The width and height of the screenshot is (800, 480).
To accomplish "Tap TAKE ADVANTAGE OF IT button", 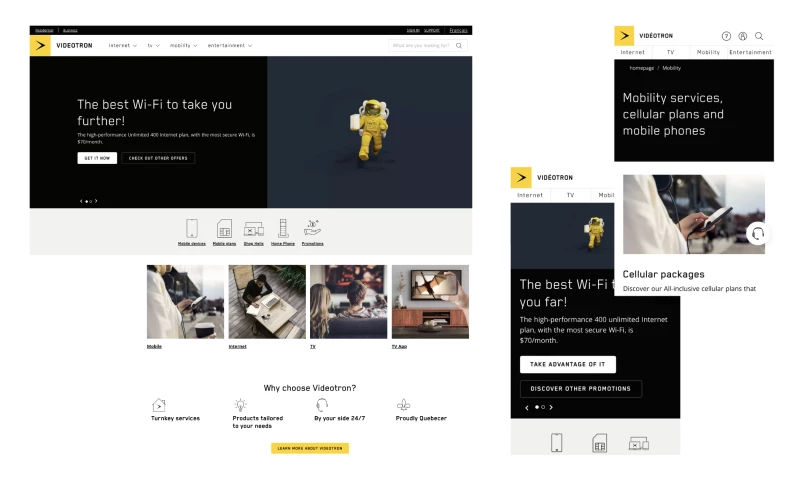I will (568, 364).
